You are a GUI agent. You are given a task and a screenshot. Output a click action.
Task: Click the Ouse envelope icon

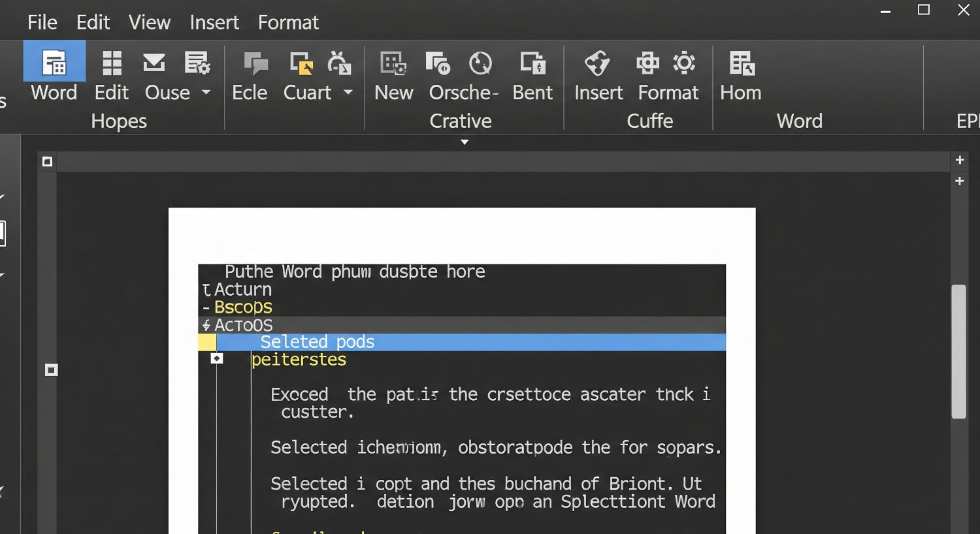point(154,63)
